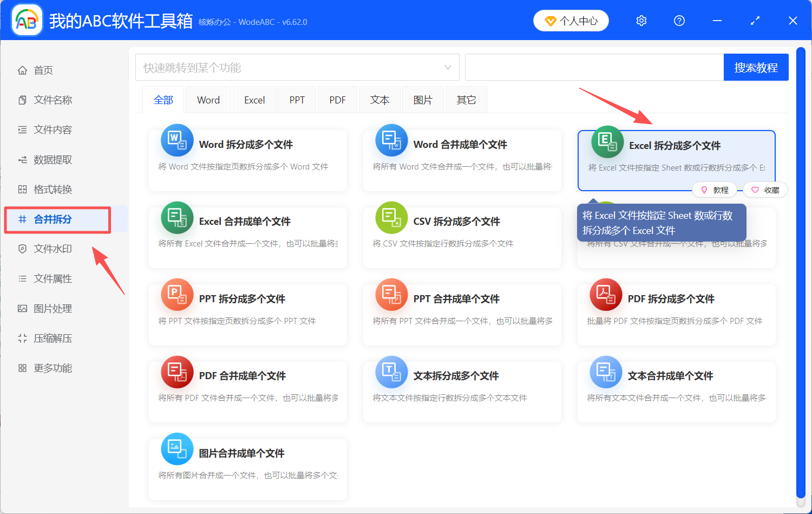Open 个人中心 from the top bar
Viewport: 812px width, 514px height.
tap(571, 20)
